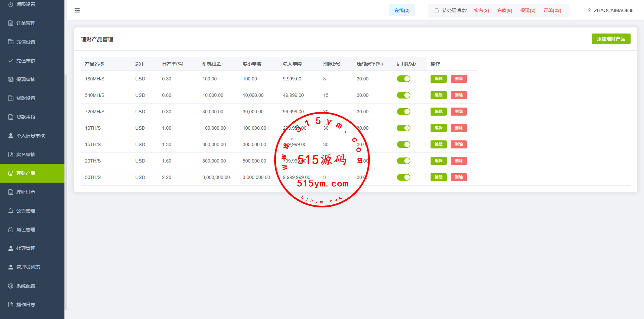The image size is (644, 319).
Task: Select 贷款设置 in the sidebar
Action: coord(26,98)
